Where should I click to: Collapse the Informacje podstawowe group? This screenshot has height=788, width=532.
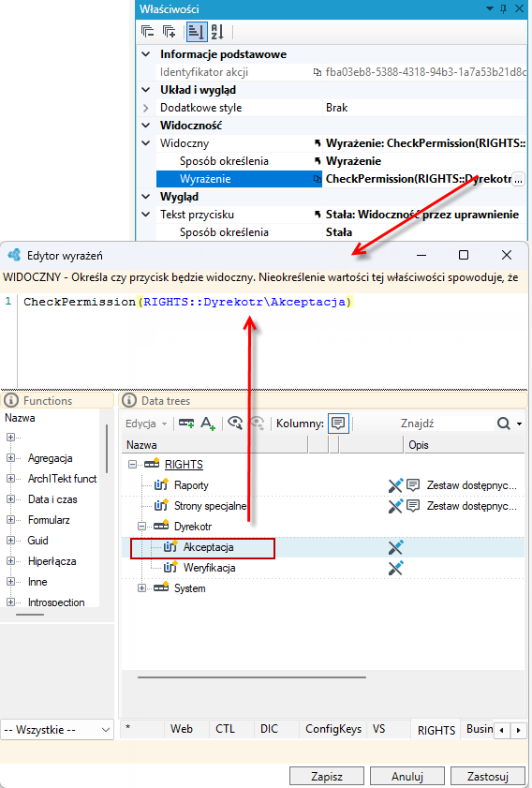point(146,54)
